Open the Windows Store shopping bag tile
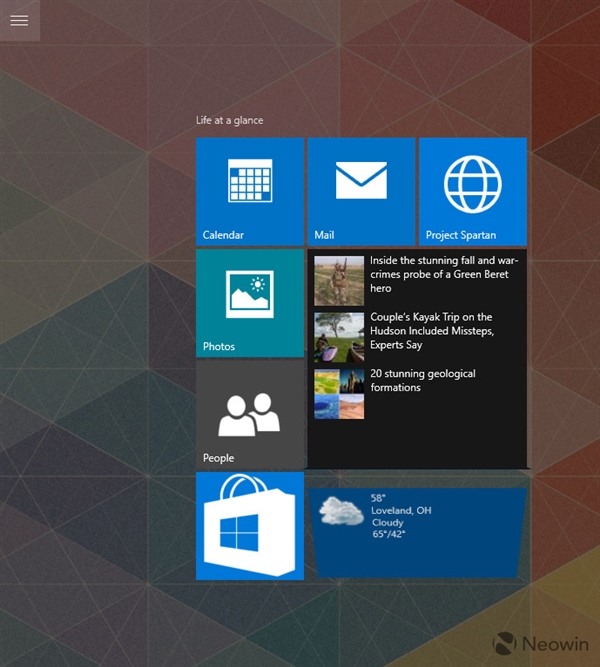The height and width of the screenshot is (667, 600). point(250,526)
